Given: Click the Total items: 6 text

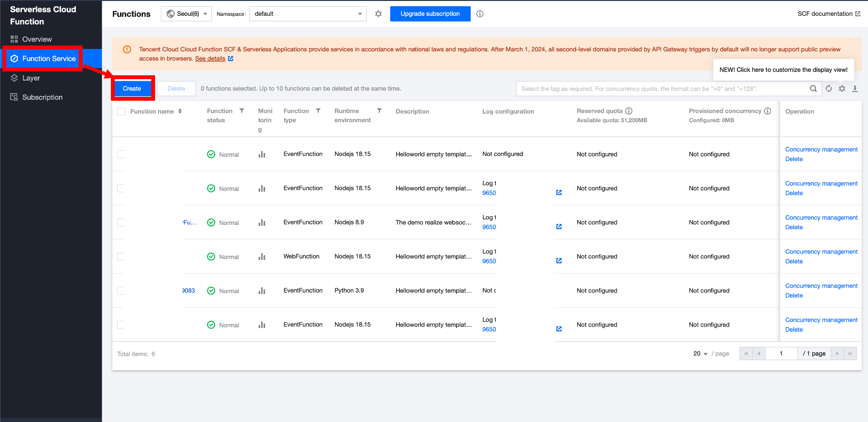Looking at the screenshot, I should point(136,354).
